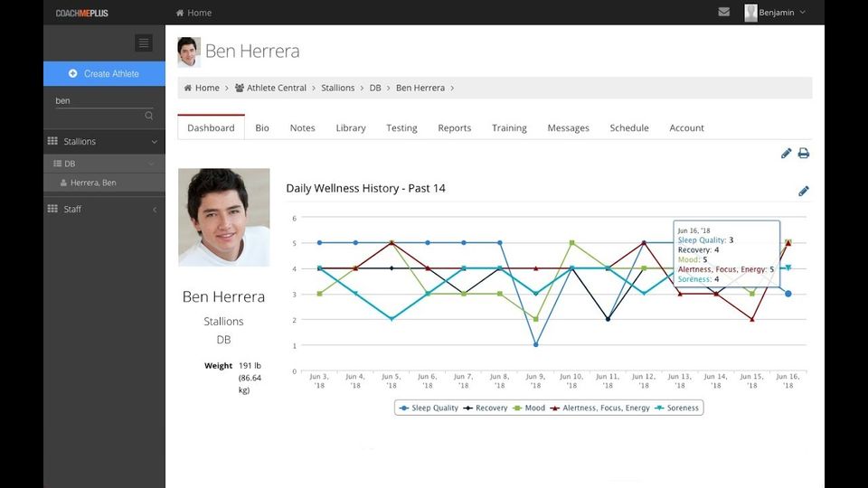Toggle the green Mood legend swatch
This screenshot has width=868, height=488.
pyautogui.click(x=518, y=408)
